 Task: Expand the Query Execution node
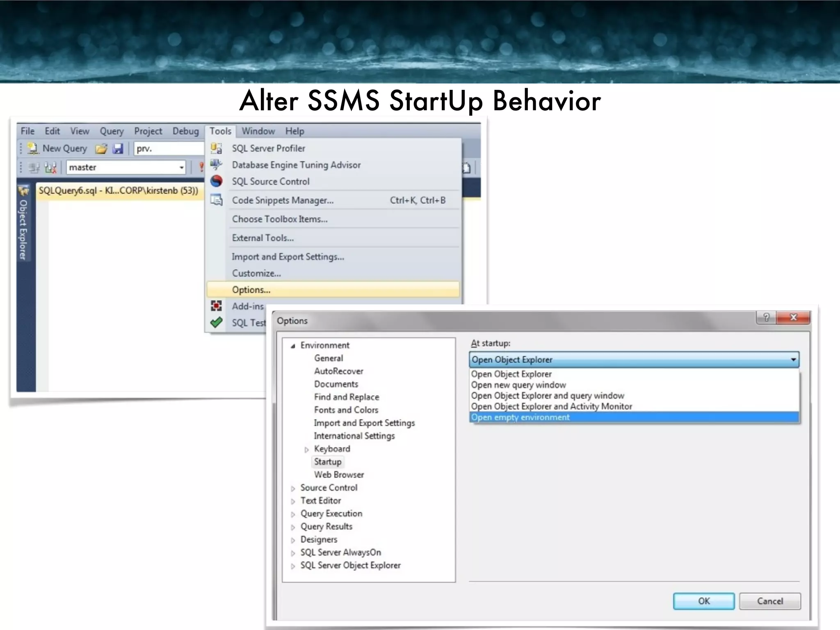coord(293,514)
